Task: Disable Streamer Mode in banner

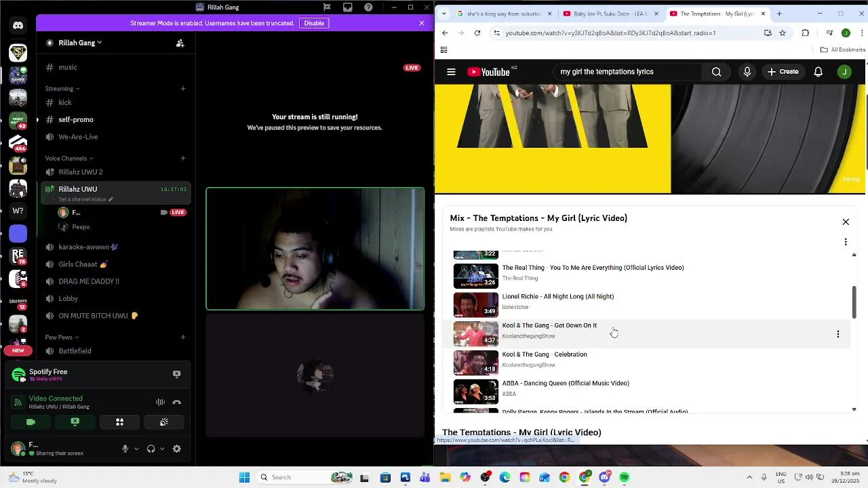Action: 314,23
